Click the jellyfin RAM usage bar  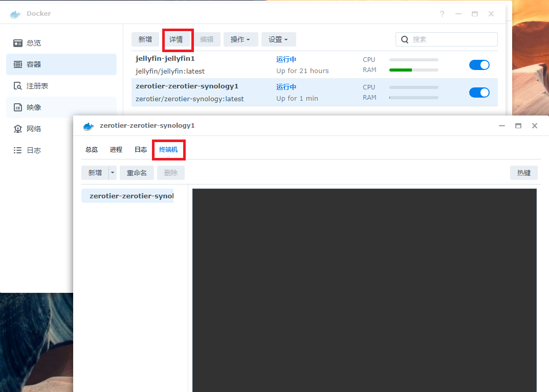tap(413, 70)
